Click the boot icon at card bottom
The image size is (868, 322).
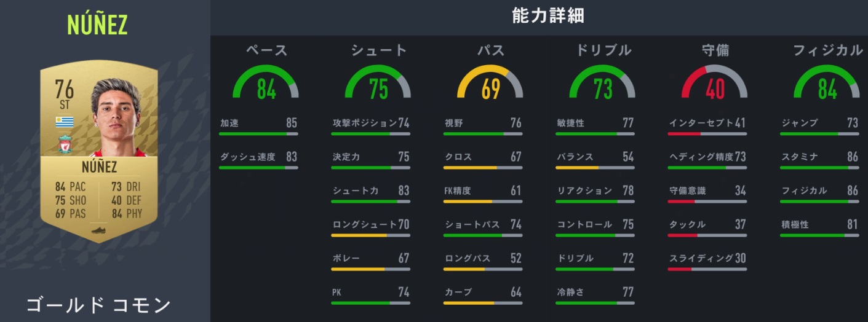coord(99,230)
